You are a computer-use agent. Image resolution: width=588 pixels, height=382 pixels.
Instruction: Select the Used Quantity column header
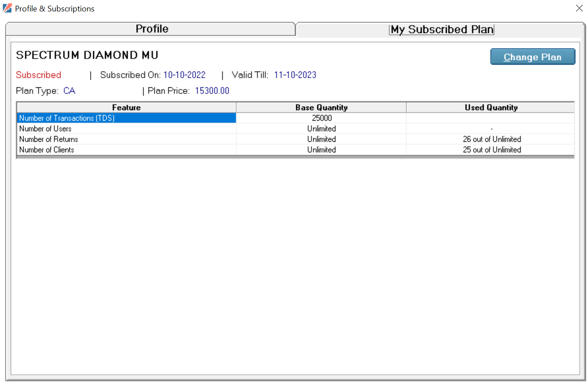[x=491, y=108]
